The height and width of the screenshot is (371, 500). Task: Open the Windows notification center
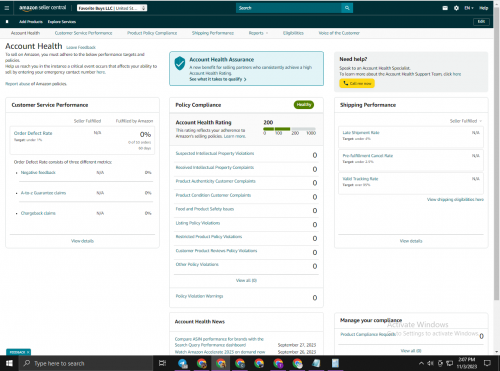487,363
